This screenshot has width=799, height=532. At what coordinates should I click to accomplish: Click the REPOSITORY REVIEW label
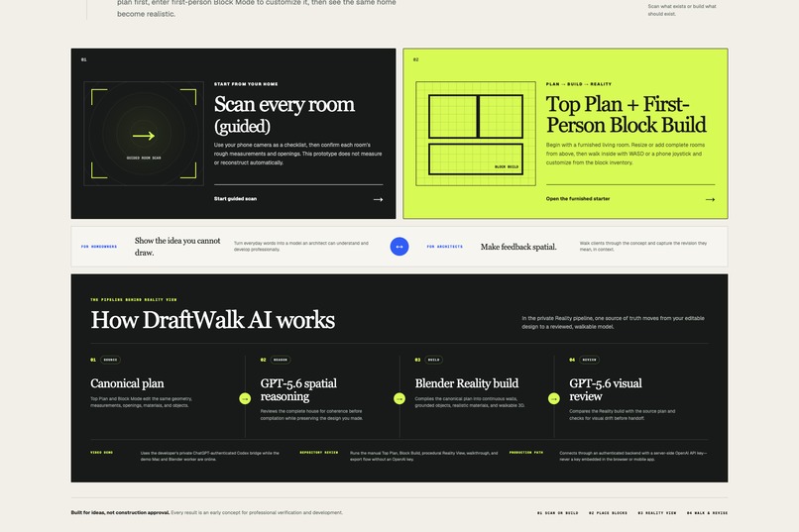318,452
